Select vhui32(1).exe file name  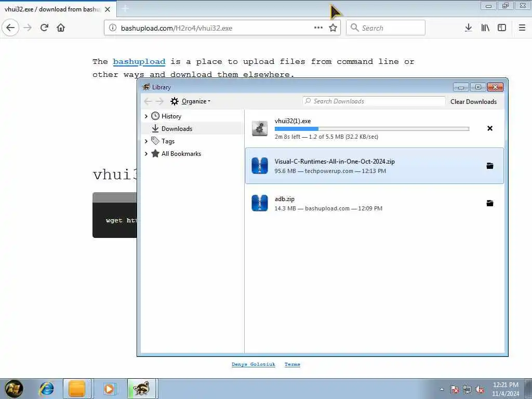coord(293,121)
